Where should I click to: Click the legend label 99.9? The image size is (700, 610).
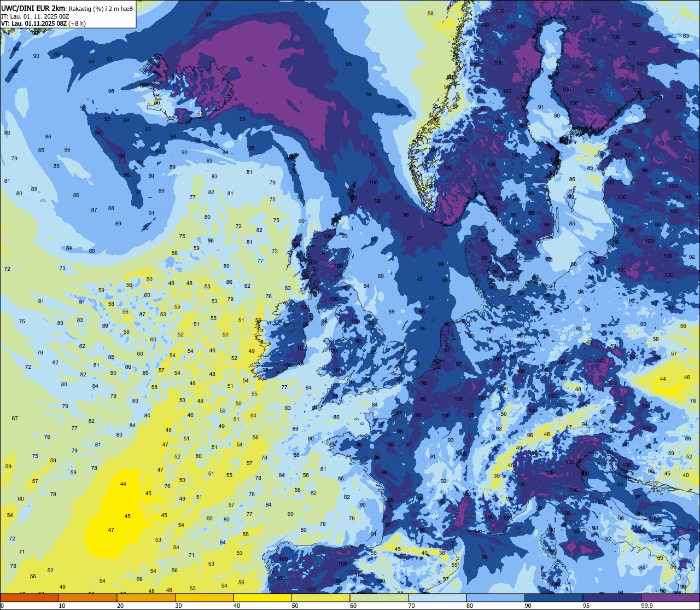coord(647,606)
